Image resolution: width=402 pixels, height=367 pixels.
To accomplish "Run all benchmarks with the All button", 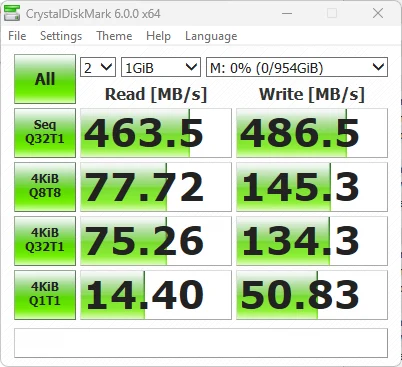I will pyautogui.click(x=45, y=79).
